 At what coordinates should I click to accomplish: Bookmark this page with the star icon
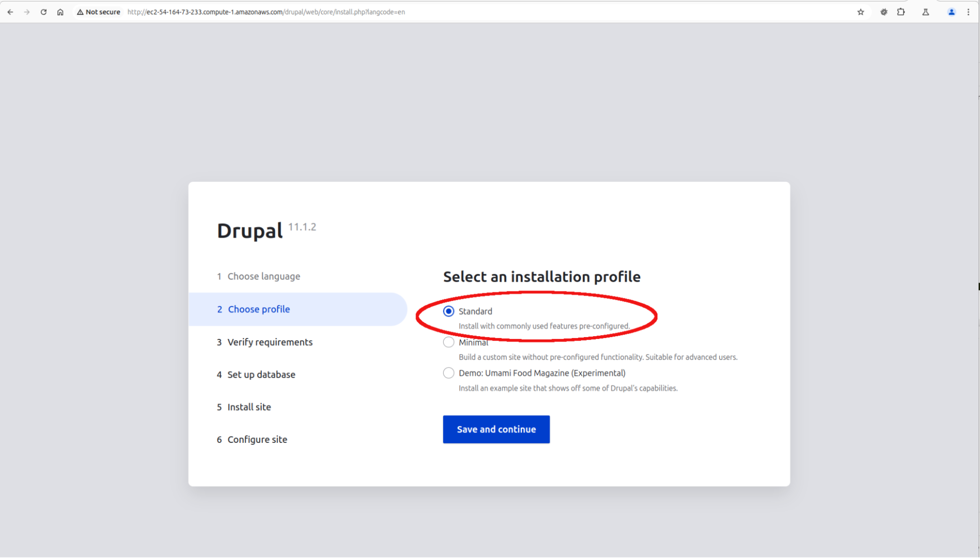point(860,12)
